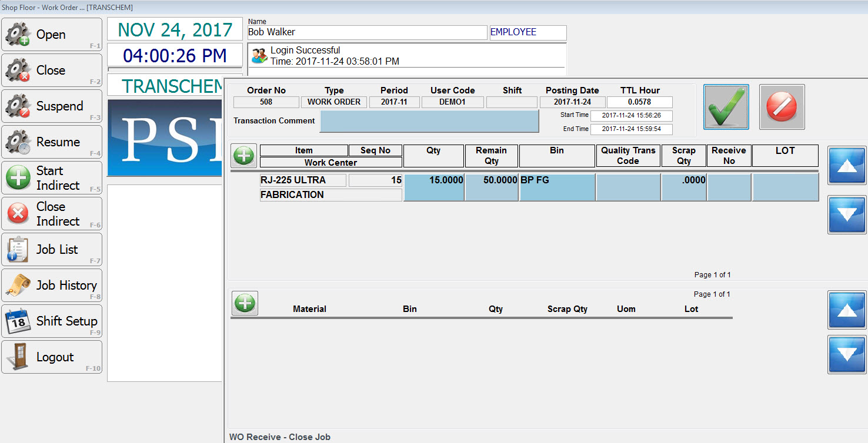The image size is (868, 443).
Task: Click the red cancel circle button
Action: click(782, 107)
